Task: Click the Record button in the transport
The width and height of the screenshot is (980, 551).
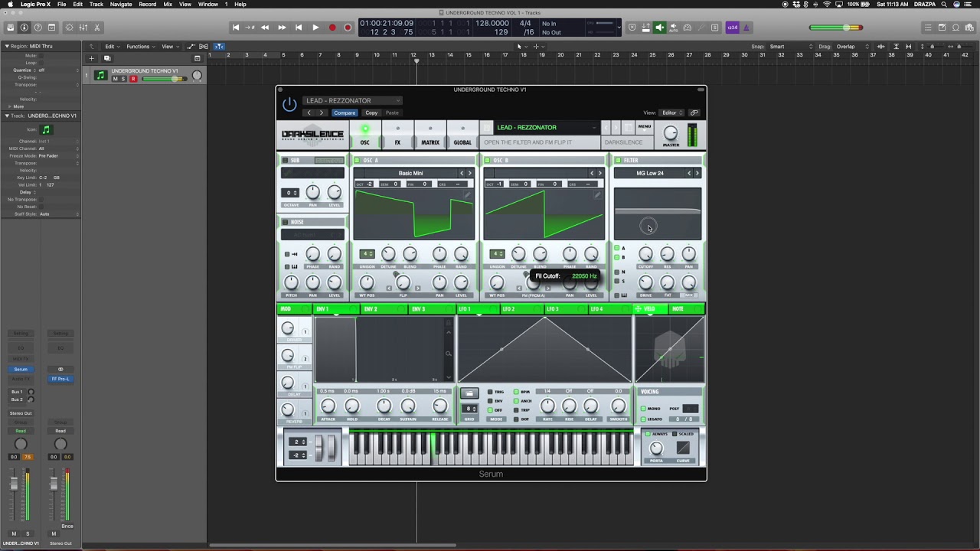Action: pos(332,28)
